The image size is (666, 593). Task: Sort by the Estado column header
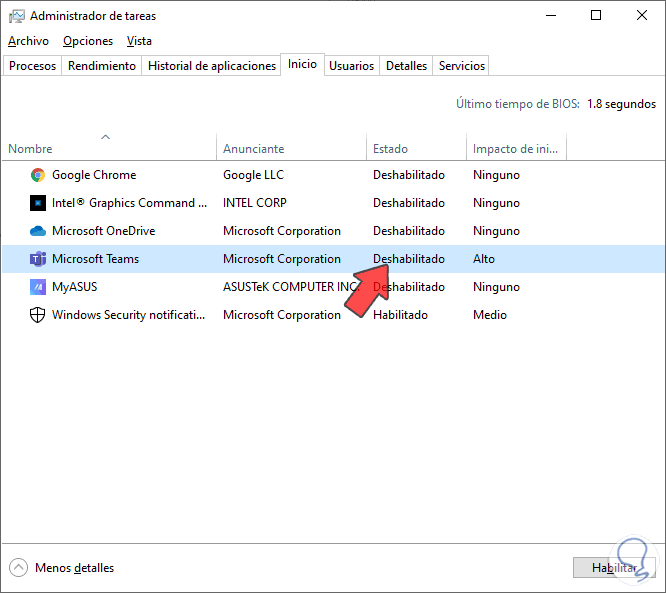tap(416, 147)
